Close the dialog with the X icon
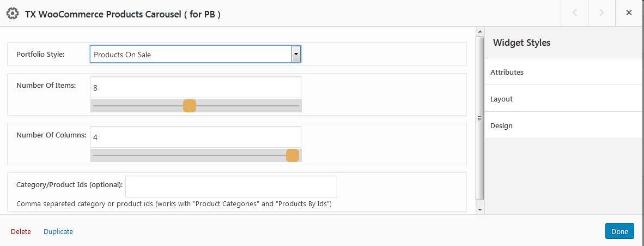This screenshot has width=644, height=246. (x=629, y=13)
